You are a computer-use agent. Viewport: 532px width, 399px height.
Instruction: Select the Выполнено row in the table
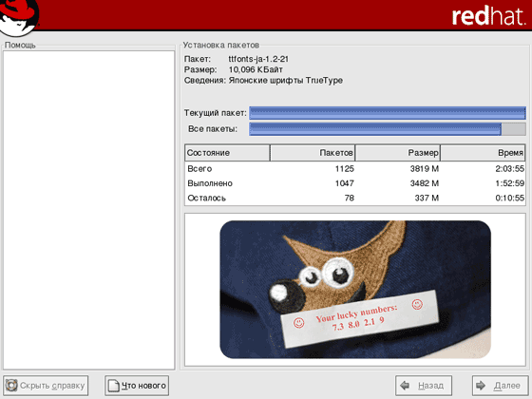355,183
